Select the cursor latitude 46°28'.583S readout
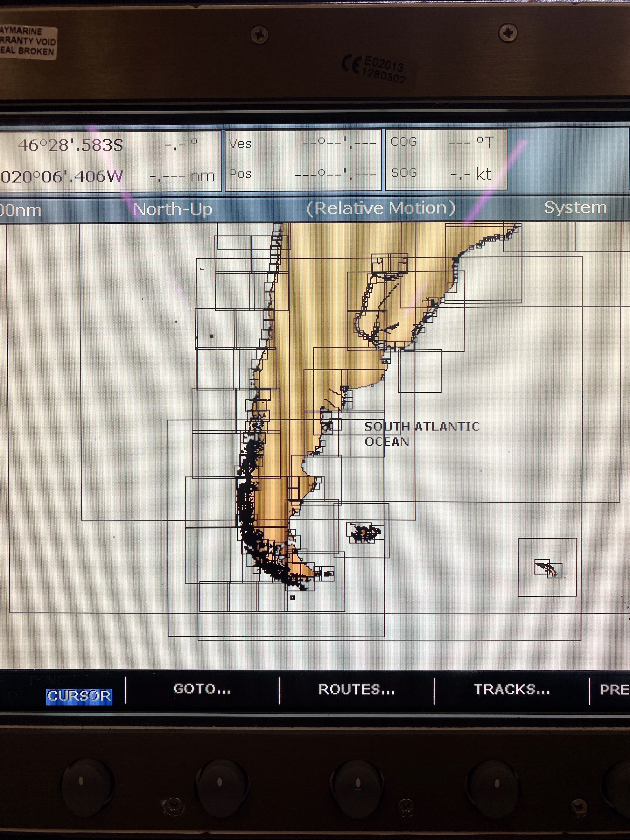This screenshot has height=840, width=630. [x=71, y=146]
